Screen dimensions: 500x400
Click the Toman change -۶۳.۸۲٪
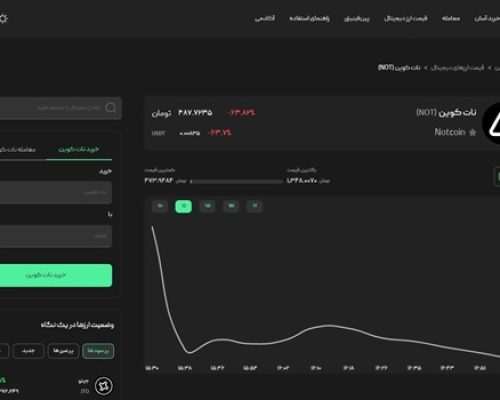tap(241, 113)
